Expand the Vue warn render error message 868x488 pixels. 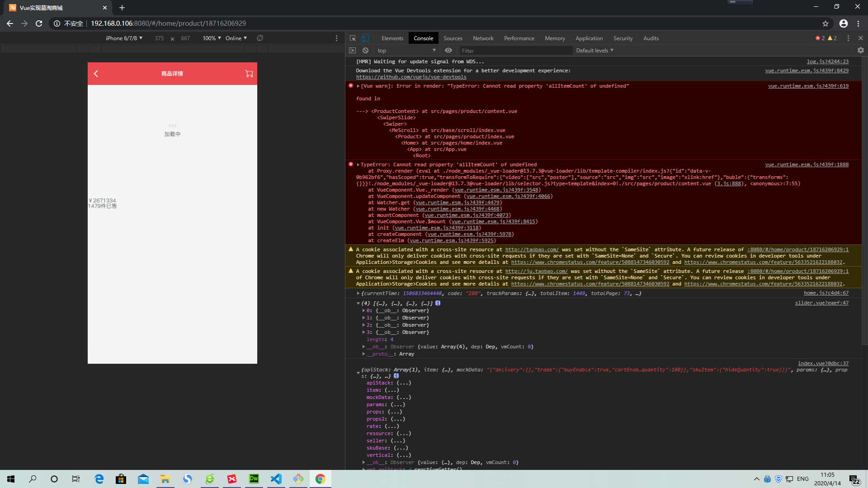coord(358,86)
